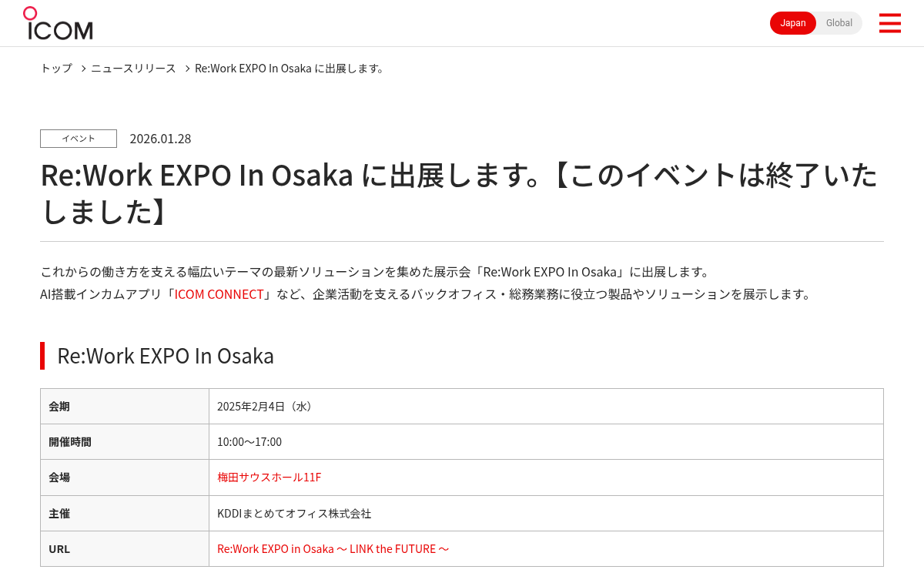This screenshot has height=583, width=924.
Task: Select the 10:00～17:00 cell
Action: pos(546,442)
